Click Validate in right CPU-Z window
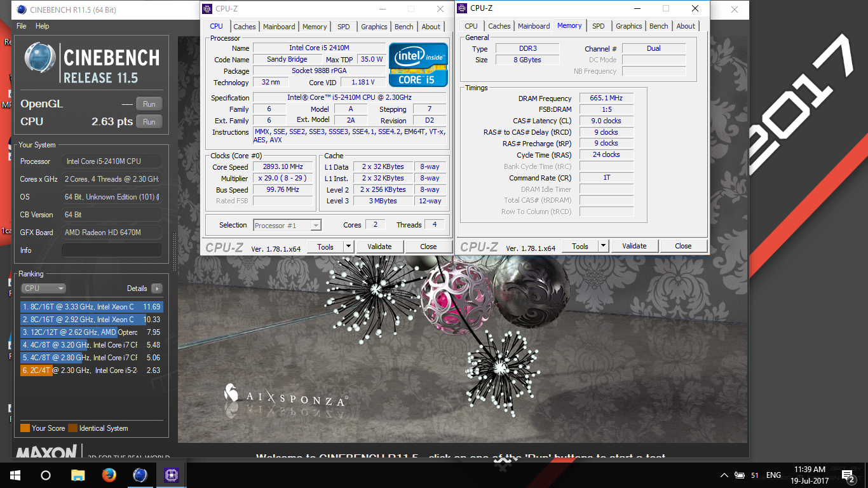This screenshot has height=488, width=868. pos(634,246)
